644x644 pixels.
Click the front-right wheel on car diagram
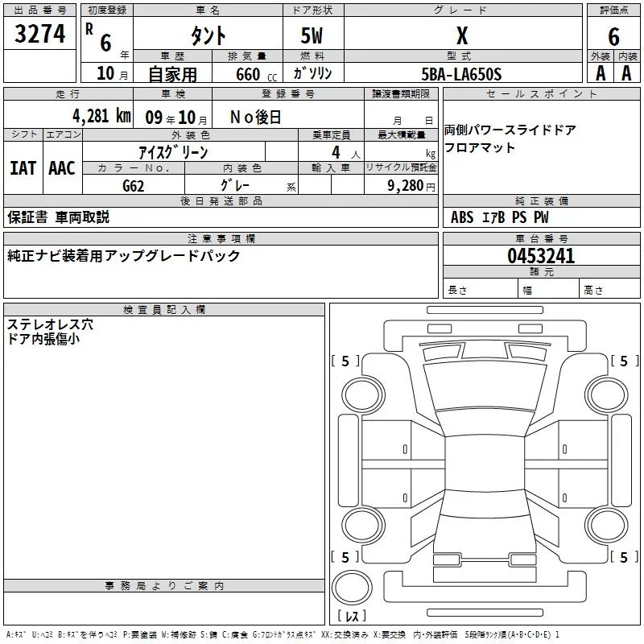(606, 394)
